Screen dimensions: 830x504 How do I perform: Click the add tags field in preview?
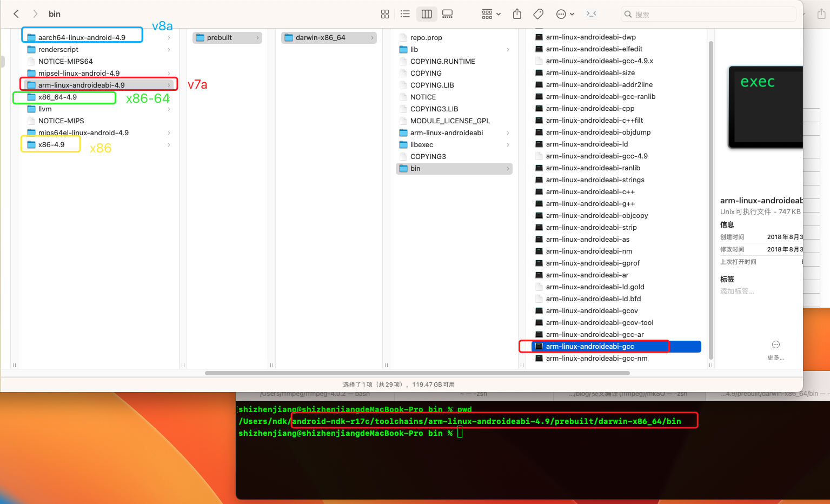coord(737,291)
